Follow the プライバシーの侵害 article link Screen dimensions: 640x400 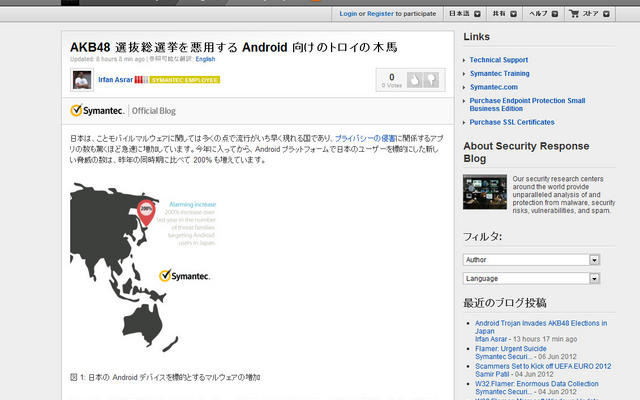(365, 139)
